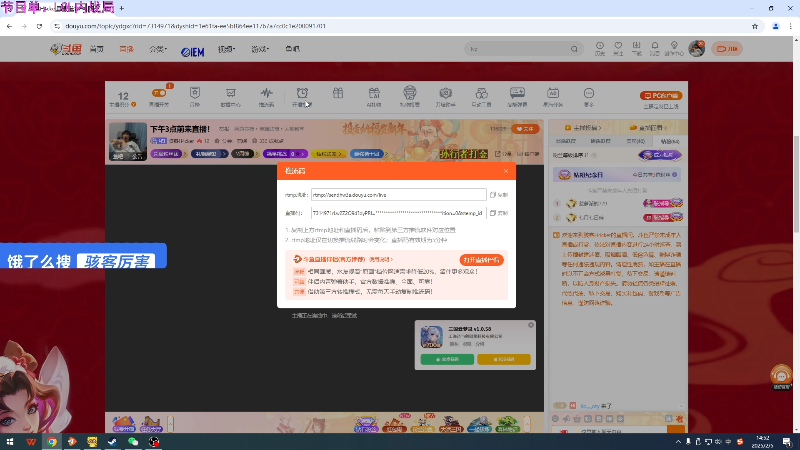
Task: Expand the yellow pill under stream title
Action: [x=329, y=154]
